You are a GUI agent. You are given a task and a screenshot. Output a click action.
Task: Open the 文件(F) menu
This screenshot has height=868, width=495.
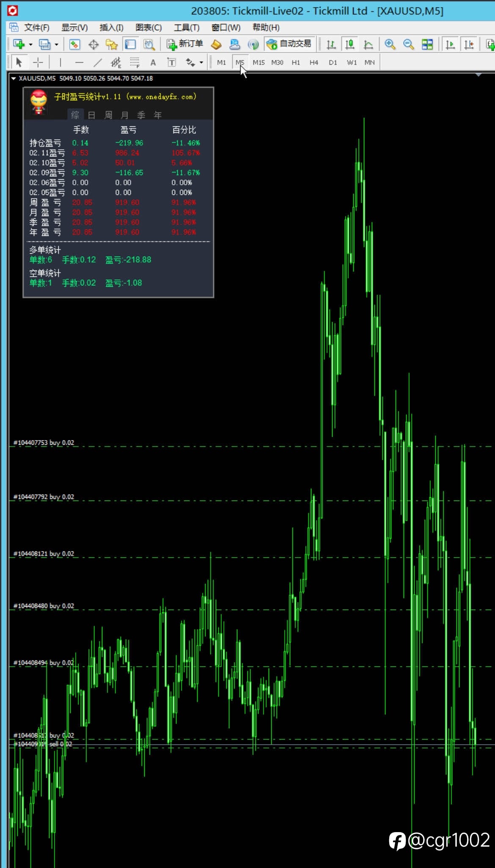click(x=37, y=27)
